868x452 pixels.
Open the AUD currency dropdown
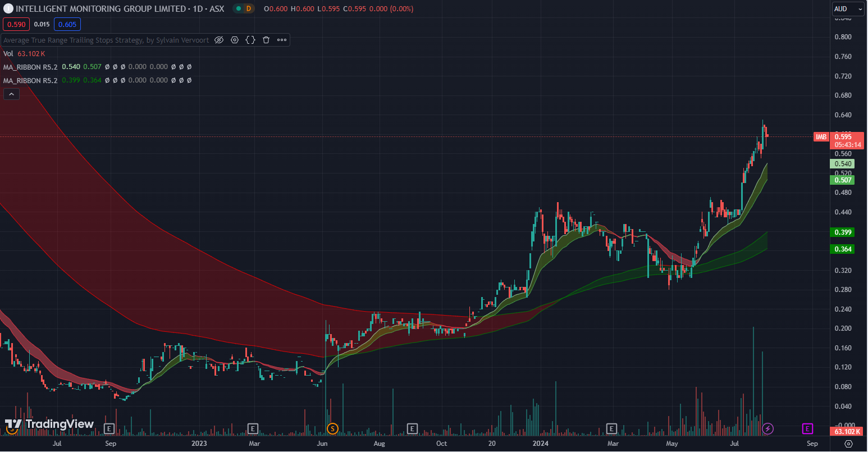tap(848, 9)
